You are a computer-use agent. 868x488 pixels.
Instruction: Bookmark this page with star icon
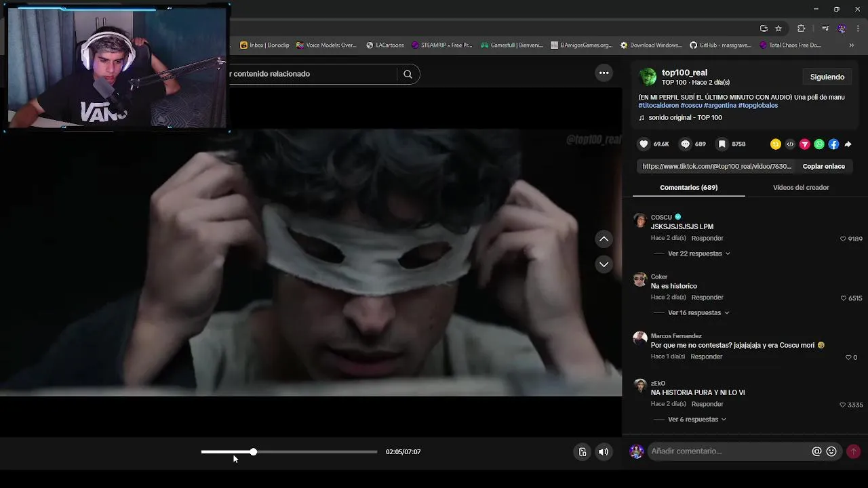[778, 28]
